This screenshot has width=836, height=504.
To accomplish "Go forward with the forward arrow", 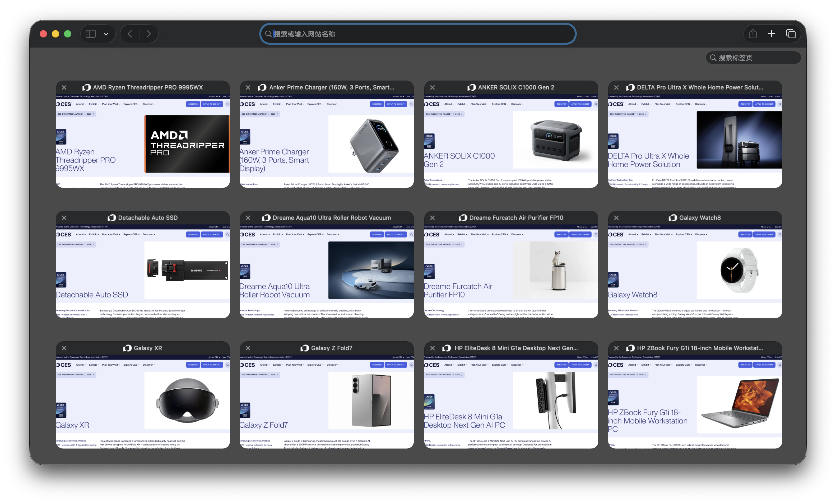I will (x=148, y=34).
